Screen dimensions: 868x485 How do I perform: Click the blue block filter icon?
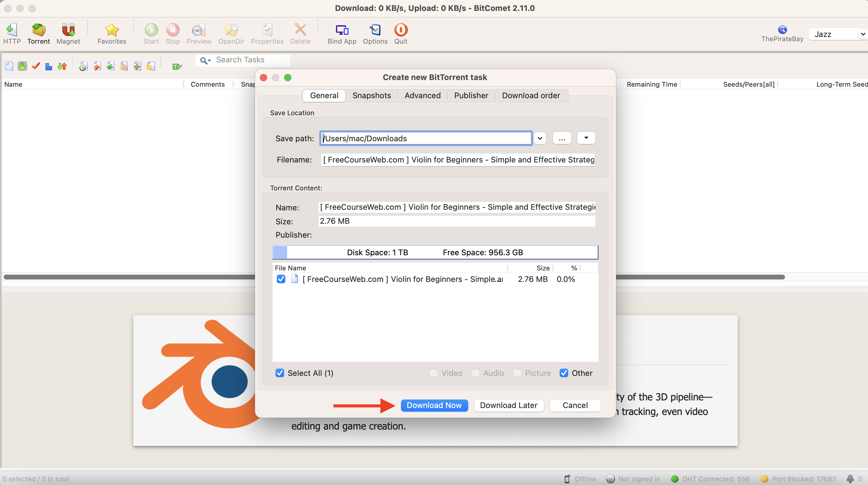click(x=49, y=66)
